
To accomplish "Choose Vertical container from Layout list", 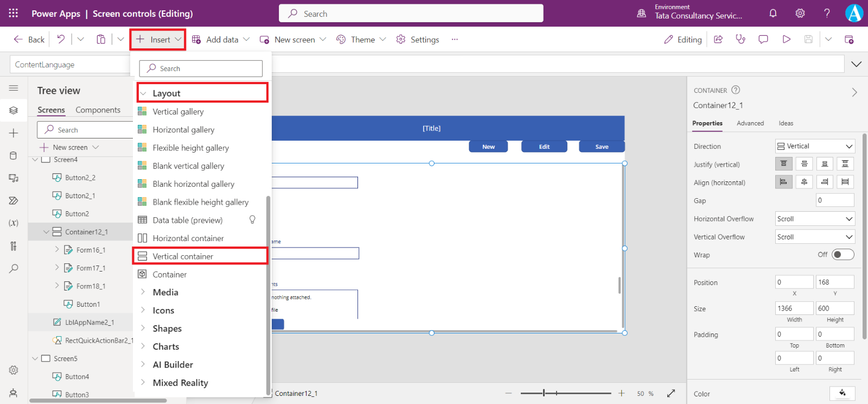I will [183, 256].
